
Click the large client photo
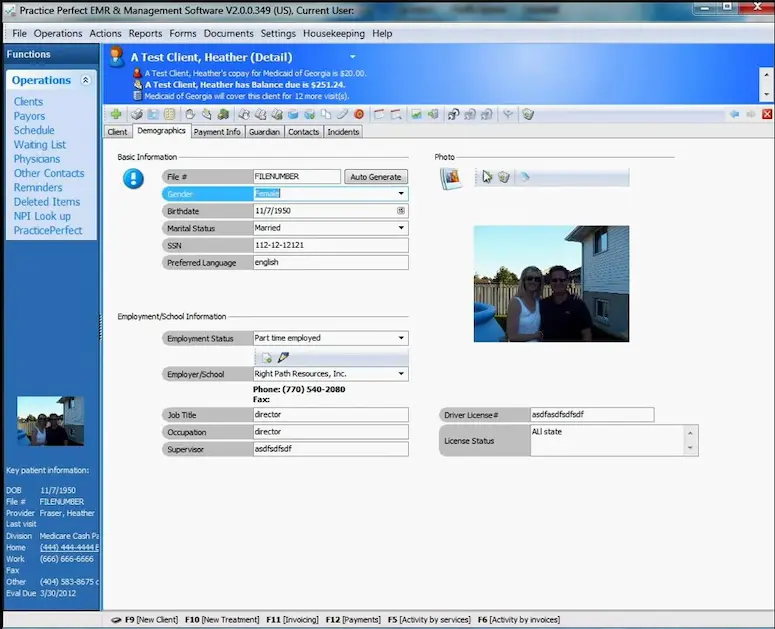point(552,284)
